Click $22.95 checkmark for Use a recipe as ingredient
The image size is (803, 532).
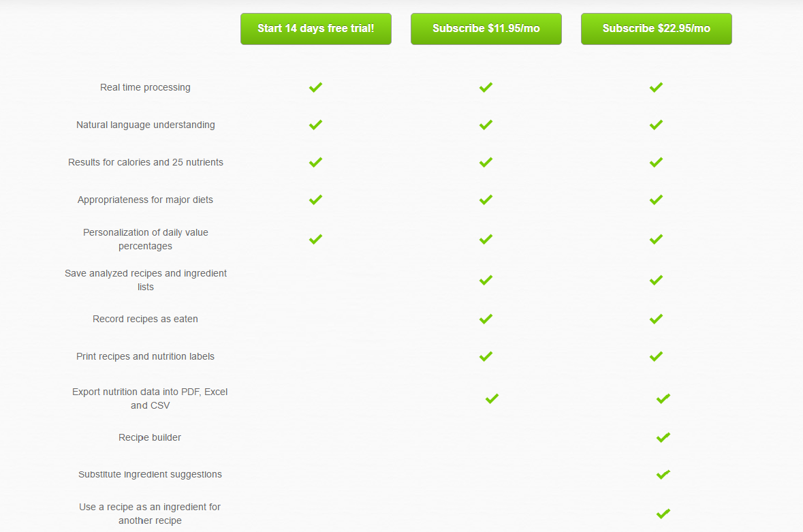(663, 514)
